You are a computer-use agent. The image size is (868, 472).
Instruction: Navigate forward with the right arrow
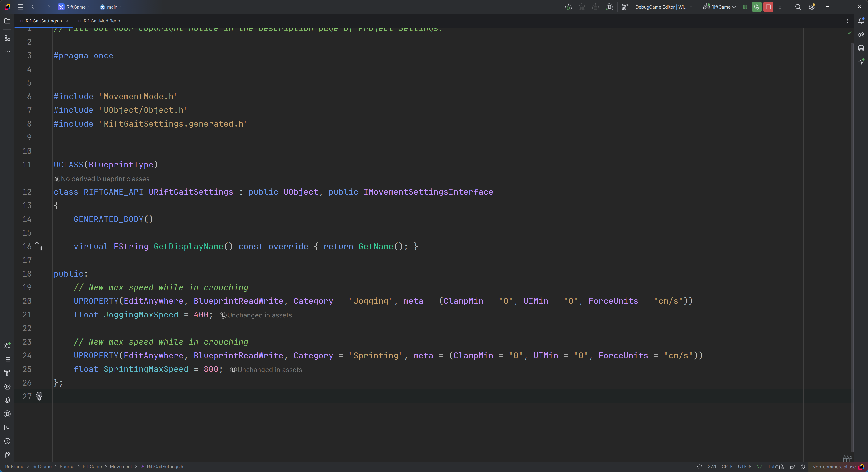[47, 7]
